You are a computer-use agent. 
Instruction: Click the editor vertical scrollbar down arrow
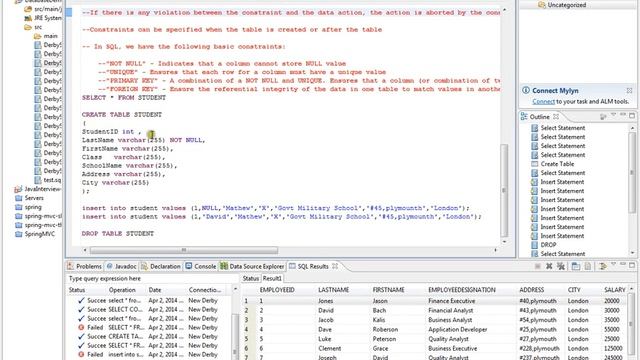click(504, 241)
